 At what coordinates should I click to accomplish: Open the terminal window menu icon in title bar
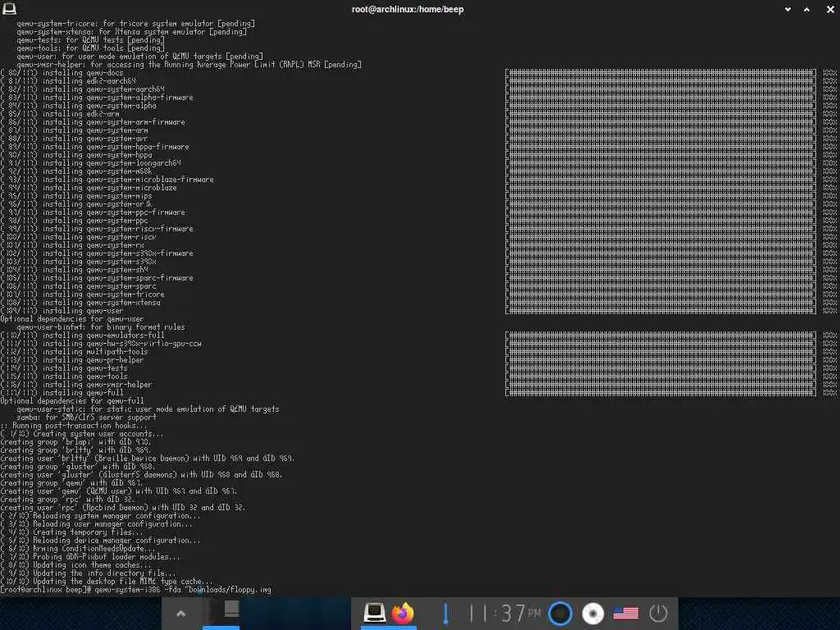click(9, 8)
